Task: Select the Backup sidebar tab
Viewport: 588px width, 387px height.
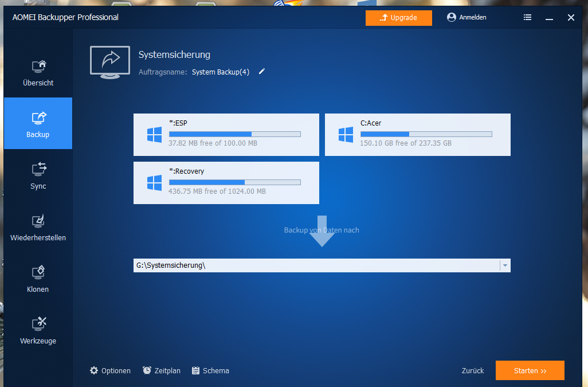Action: [x=38, y=123]
